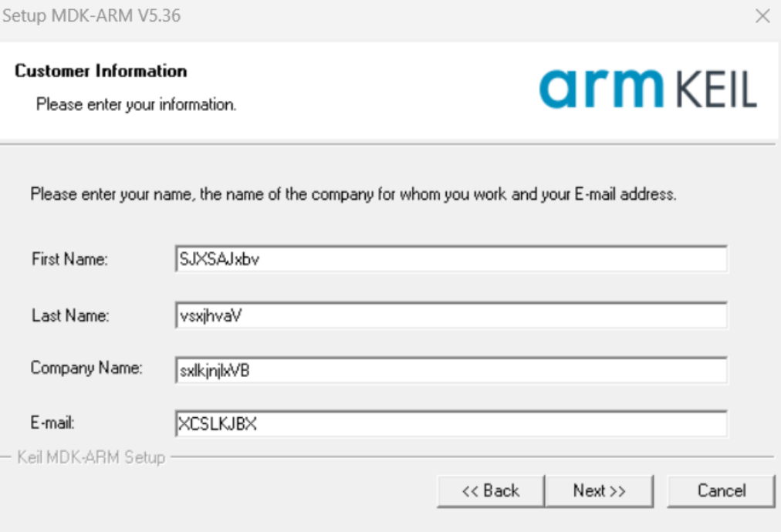Click the Next >> button
Image resolution: width=781 pixels, height=532 pixels.
(x=599, y=491)
